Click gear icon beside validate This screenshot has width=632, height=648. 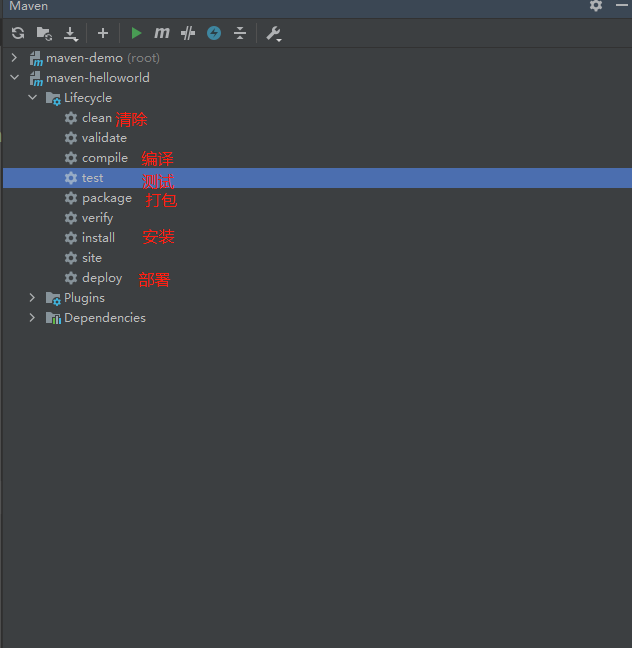71,138
